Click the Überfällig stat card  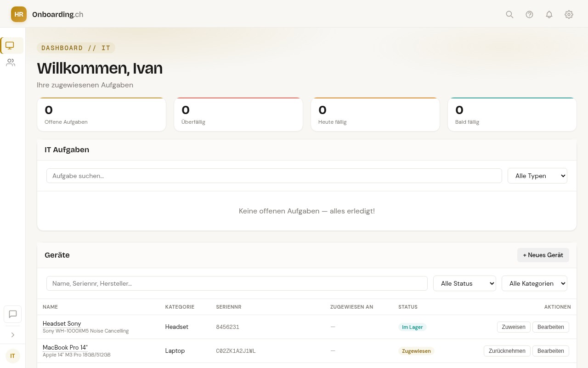coord(238,115)
